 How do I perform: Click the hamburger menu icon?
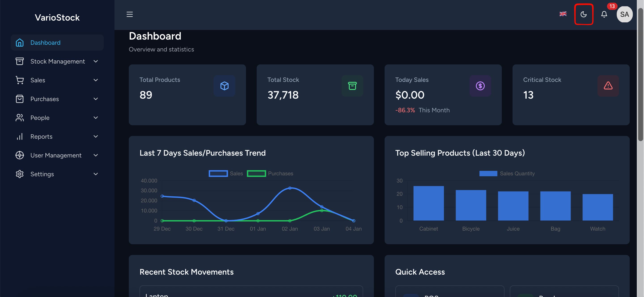[129, 14]
